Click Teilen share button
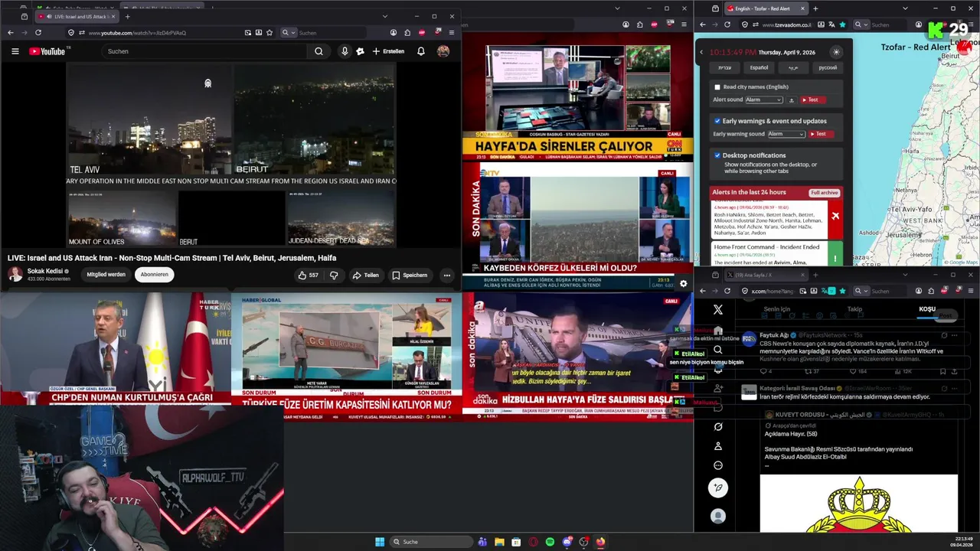This screenshot has height=551, width=980. coord(365,275)
